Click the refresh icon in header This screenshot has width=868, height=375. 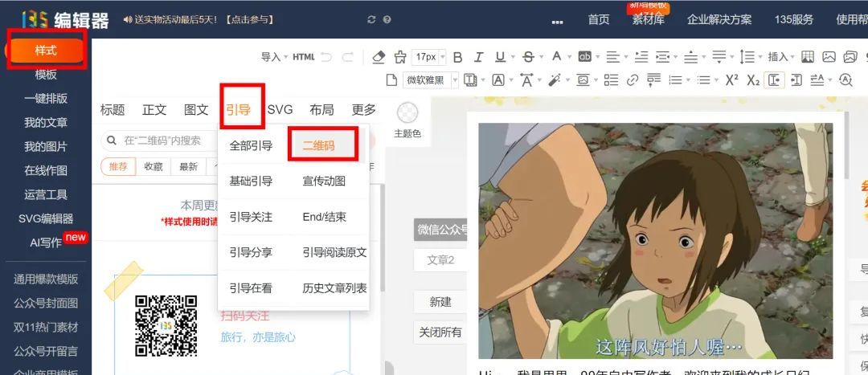pos(371,19)
